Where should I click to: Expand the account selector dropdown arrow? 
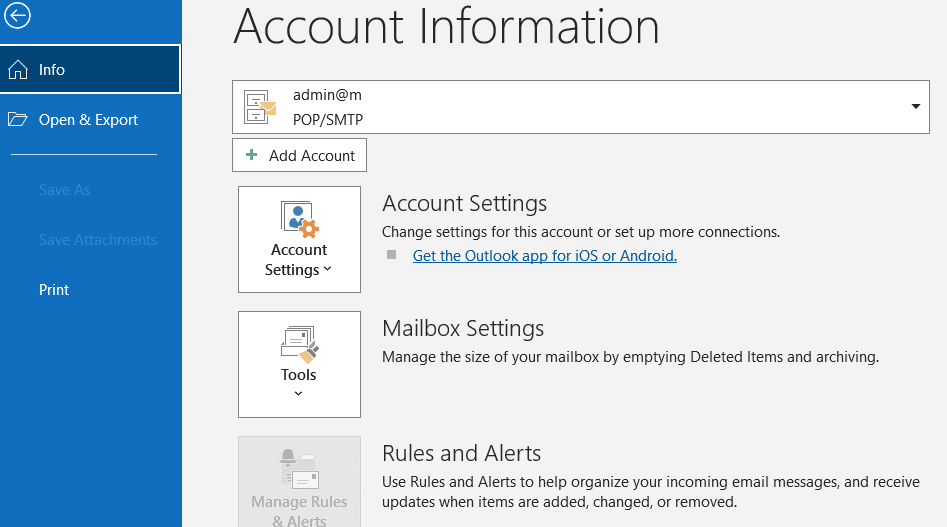[916, 106]
